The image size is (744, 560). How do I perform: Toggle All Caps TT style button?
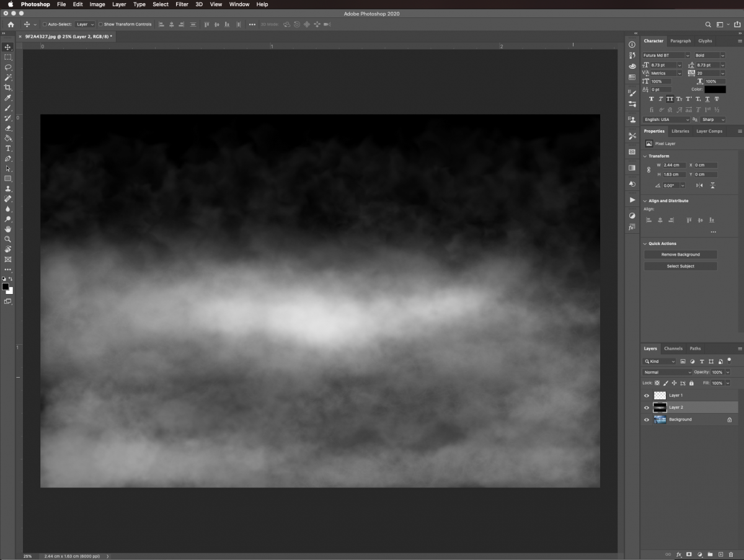click(670, 99)
